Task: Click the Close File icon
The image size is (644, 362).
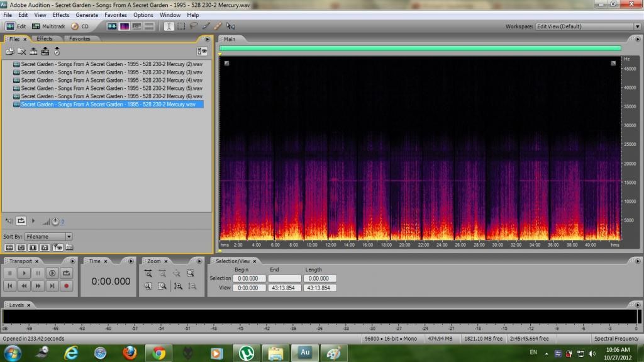Action: [x=22, y=52]
